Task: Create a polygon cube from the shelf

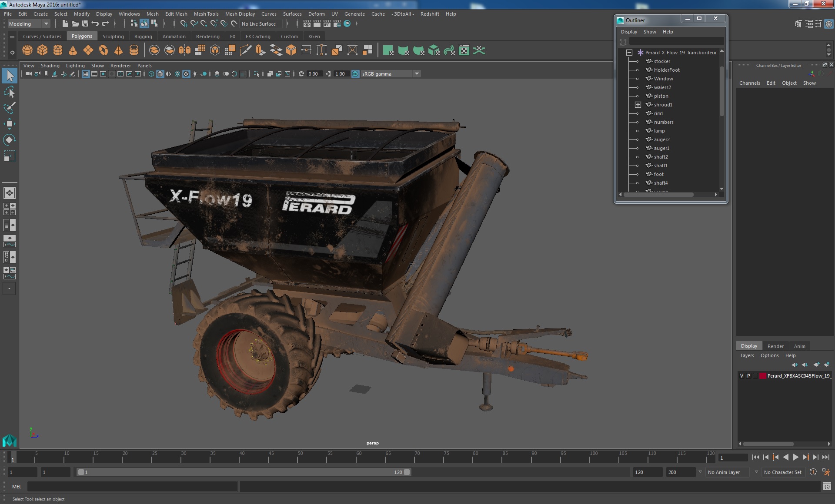Action: pyautogui.click(x=43, y=50)
